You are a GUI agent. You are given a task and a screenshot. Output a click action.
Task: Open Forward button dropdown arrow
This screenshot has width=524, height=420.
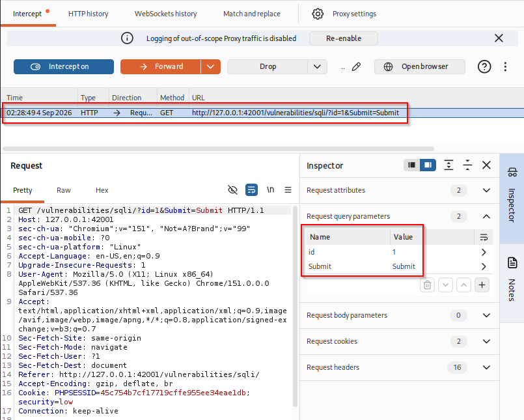click(x=210, y=66)
